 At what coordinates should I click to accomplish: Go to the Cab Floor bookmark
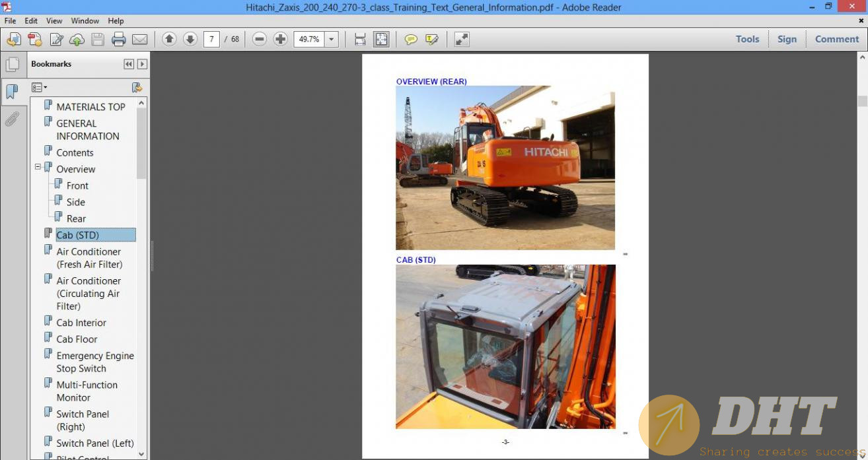pyautogui.click(x=77, y=339)
